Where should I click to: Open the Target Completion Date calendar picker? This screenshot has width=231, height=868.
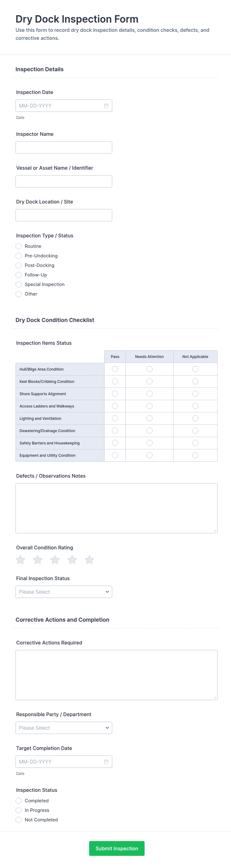click(106, 762)
